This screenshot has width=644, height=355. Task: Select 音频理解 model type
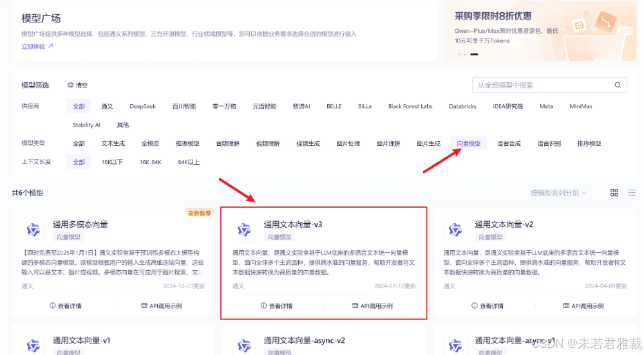pos(227,143)
